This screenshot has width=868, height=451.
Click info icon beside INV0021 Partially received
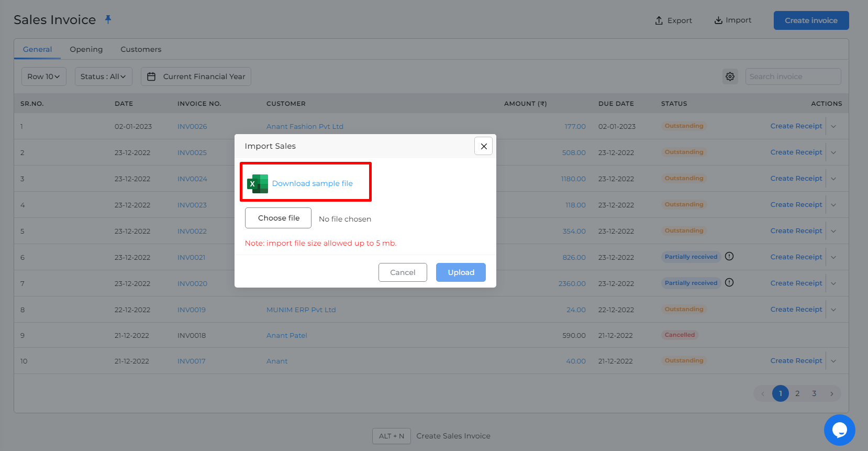729,256
